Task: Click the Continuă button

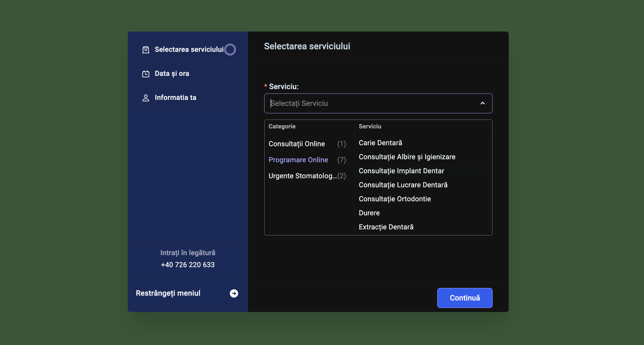Action: (465, 298)
